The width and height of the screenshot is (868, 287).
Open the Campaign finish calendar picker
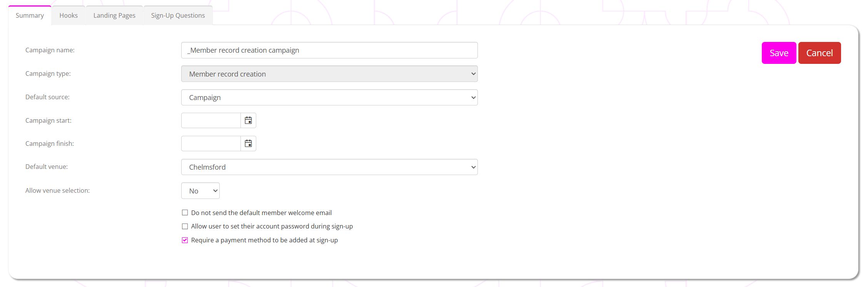tap(248, 143)
